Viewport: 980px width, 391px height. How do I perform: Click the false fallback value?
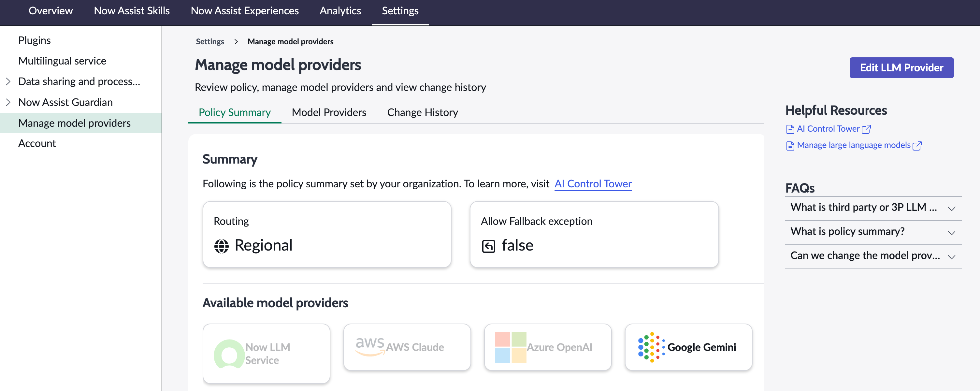517,245
